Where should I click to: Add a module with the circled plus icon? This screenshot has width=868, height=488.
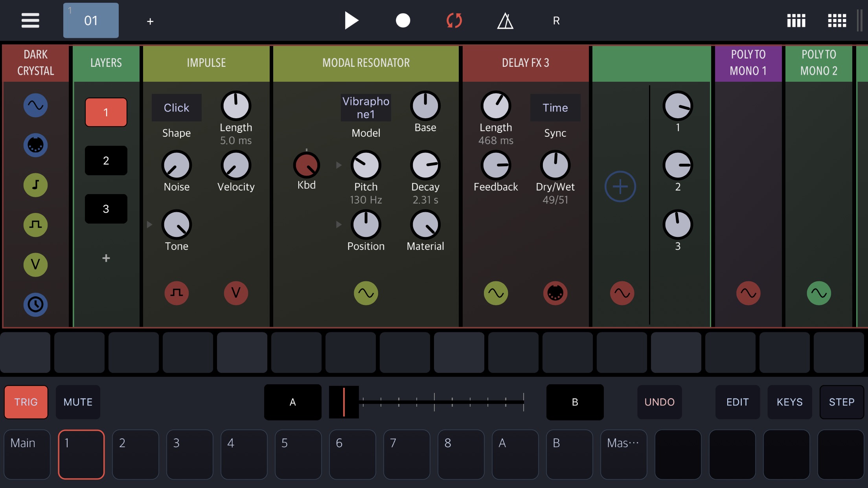coord(620,187)
